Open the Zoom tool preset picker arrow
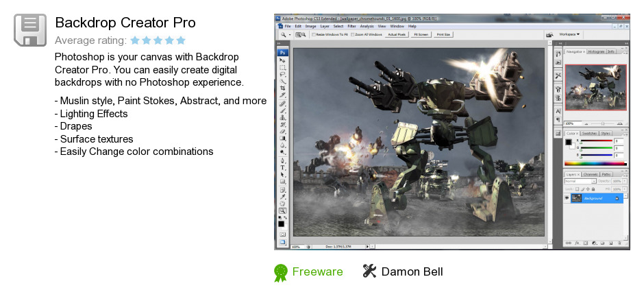Screen dimensions: 644x303 click(x=290, y=35)
